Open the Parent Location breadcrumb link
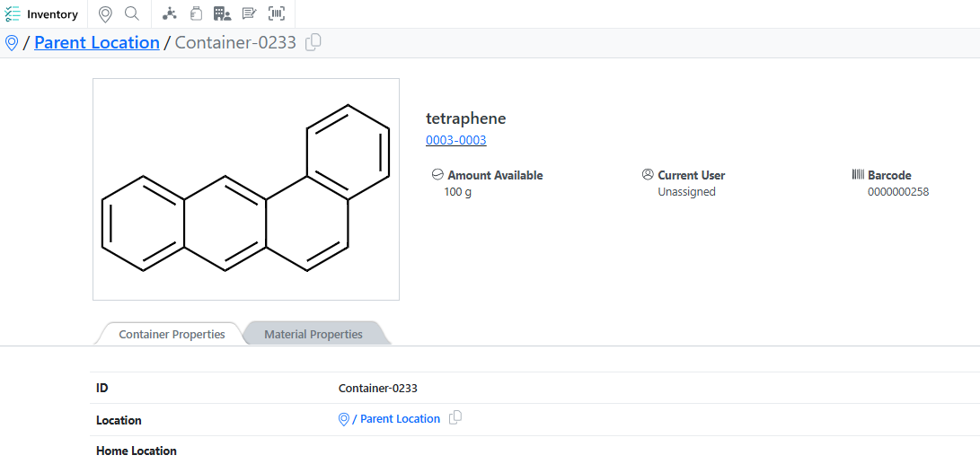Viewport: 980px width, 464px height. 97,42
